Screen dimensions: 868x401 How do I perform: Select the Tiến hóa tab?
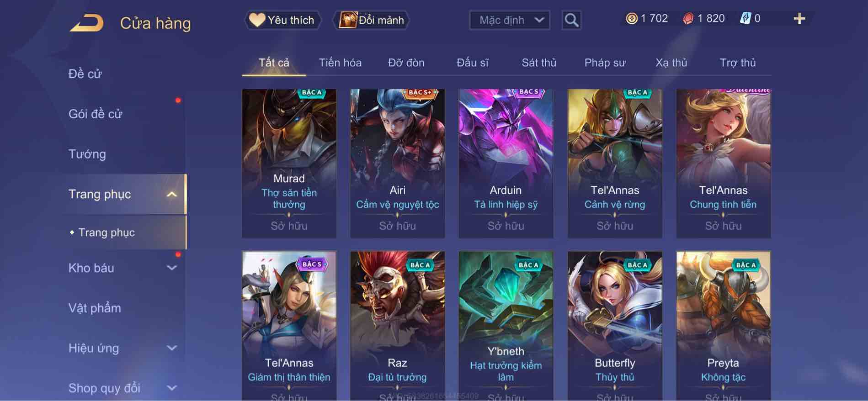[340, 63]
